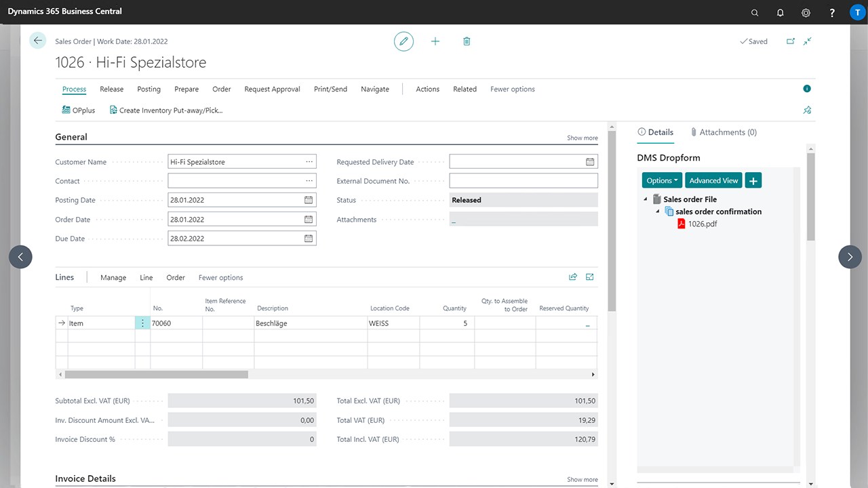Toggle the FactBox info pane icon
The height and width of the screenshot is (488, 868).
(807, 89)
